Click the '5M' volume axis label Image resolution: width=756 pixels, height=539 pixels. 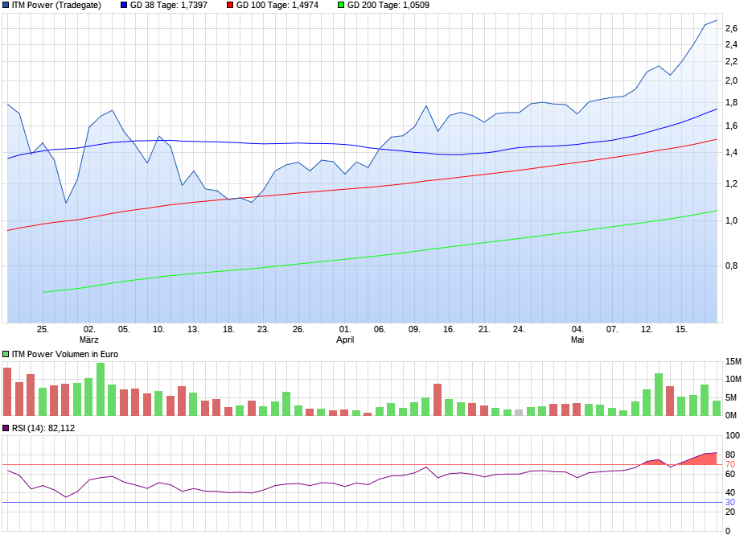pyautogui.click(x=731, y=397)
